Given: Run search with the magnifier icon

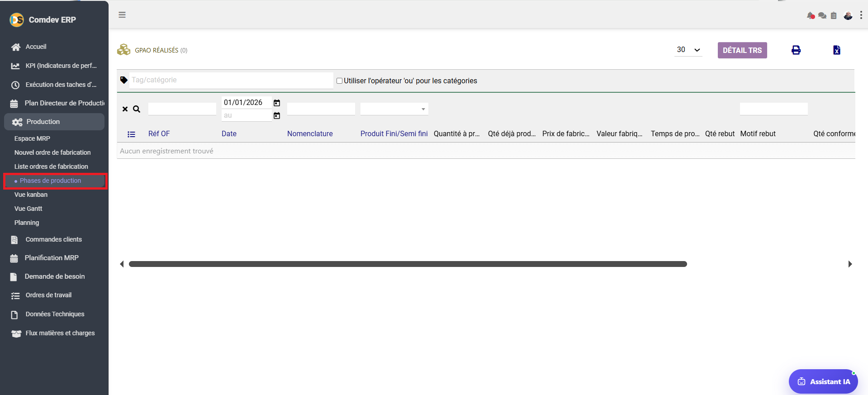Looking at the screenshot, I should pos(137,109).
